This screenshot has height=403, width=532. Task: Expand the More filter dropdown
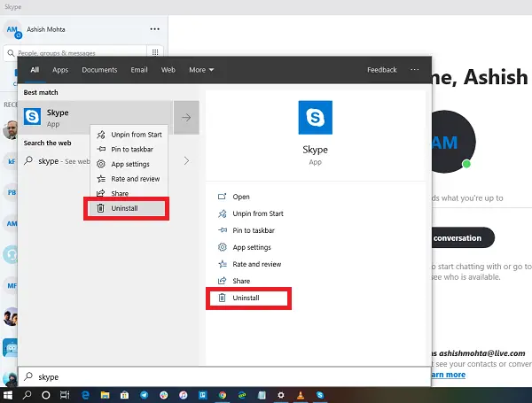pos(201,70)
